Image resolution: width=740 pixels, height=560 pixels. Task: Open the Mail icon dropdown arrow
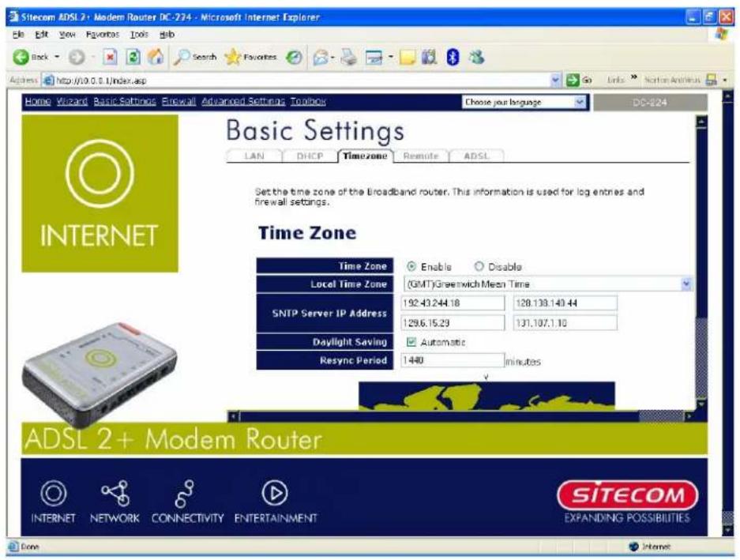(332, 58)
